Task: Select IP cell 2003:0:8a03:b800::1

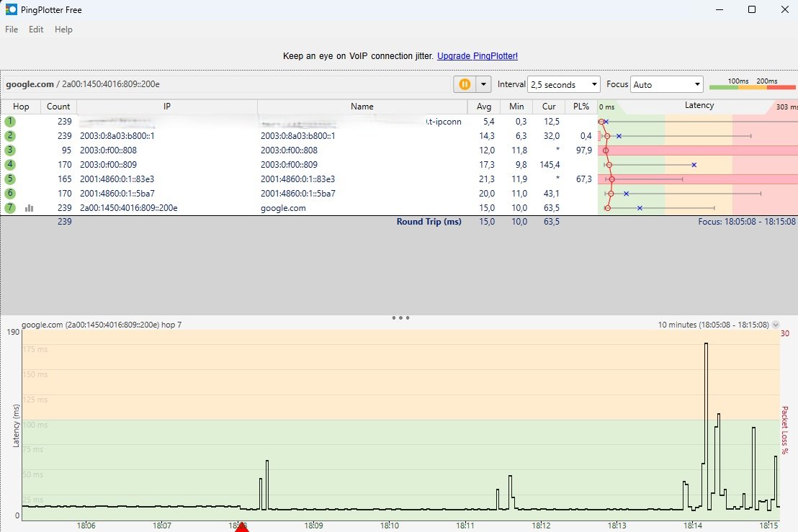Action: point(117,136)
